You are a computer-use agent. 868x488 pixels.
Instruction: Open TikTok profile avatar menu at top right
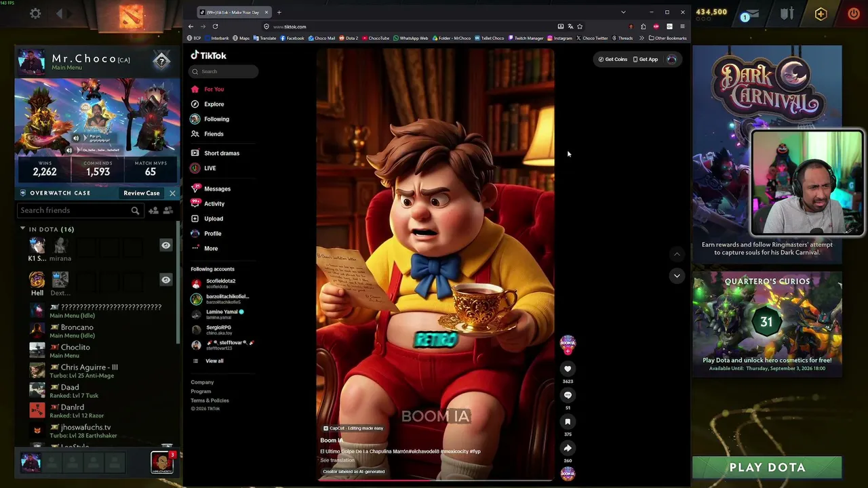pos(671,59)
